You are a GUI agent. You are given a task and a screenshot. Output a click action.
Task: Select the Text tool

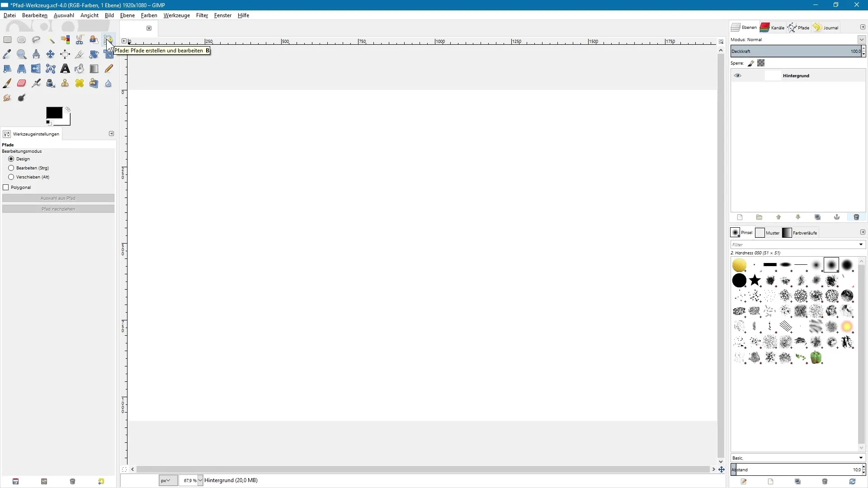65,69
